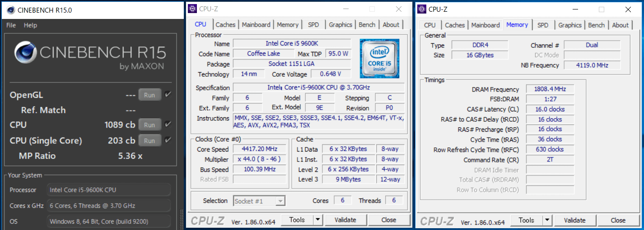
Task: Run the CPU benchmark
Action: point(149,125)
